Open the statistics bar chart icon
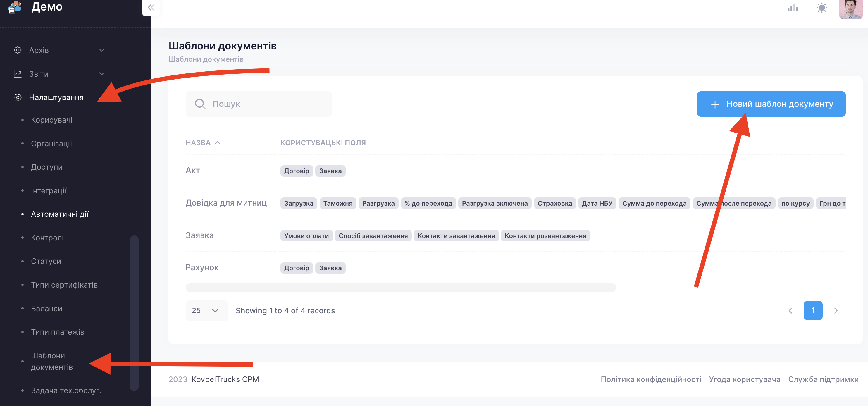The height and width of the screenshot is (406, 868). pyautogui.click(x=793, y=8)
